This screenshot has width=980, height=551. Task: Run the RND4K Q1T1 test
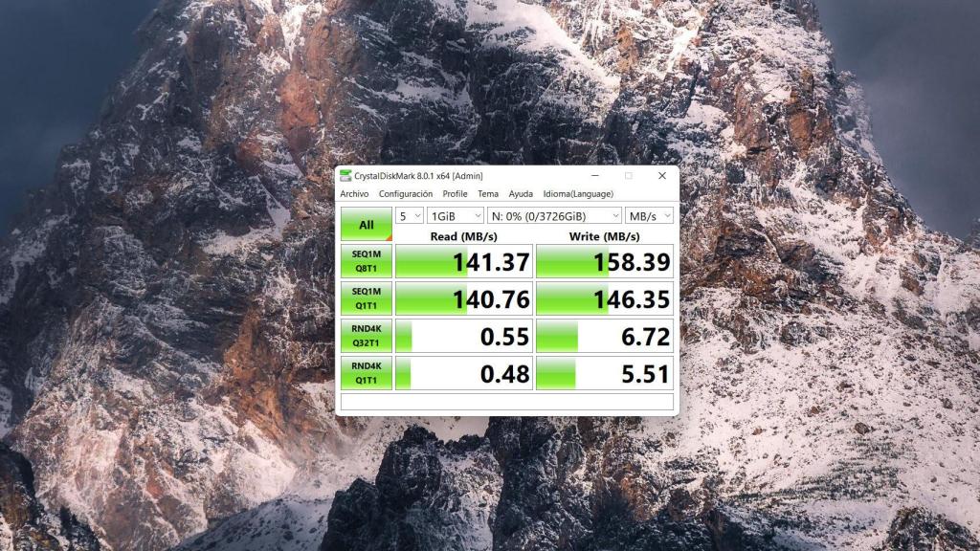coord(367,373)
